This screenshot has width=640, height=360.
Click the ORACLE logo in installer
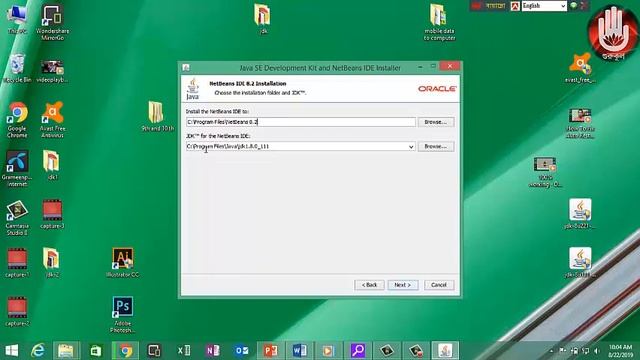click(437, 89)
